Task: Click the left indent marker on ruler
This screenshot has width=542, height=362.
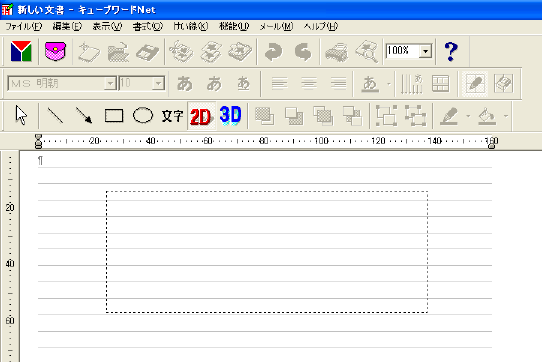Action: pos(38,141)
